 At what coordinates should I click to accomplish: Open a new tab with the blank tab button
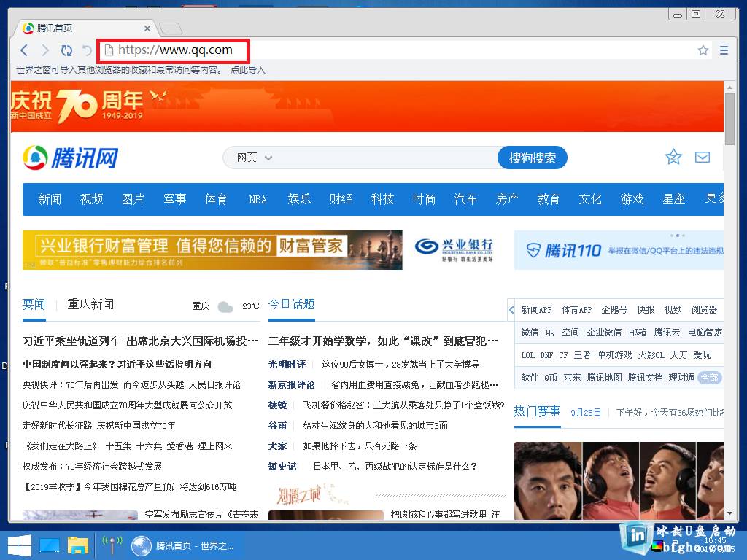tap(171, 28)
